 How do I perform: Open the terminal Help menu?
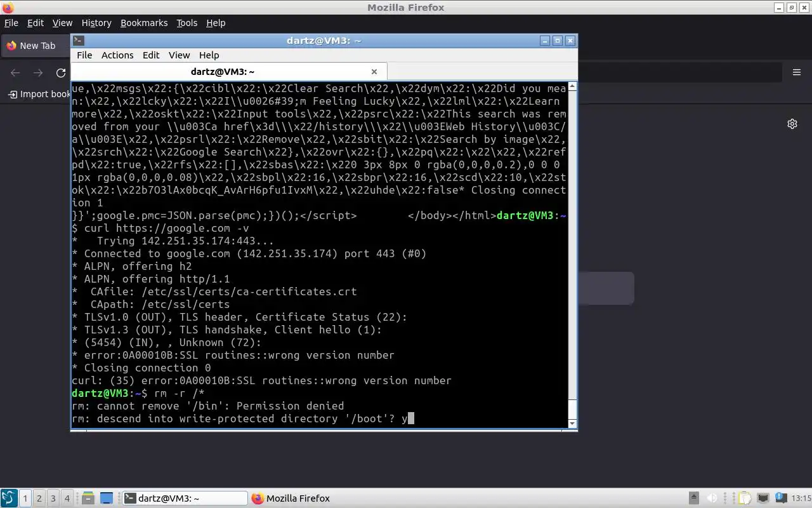click(209, 55)
